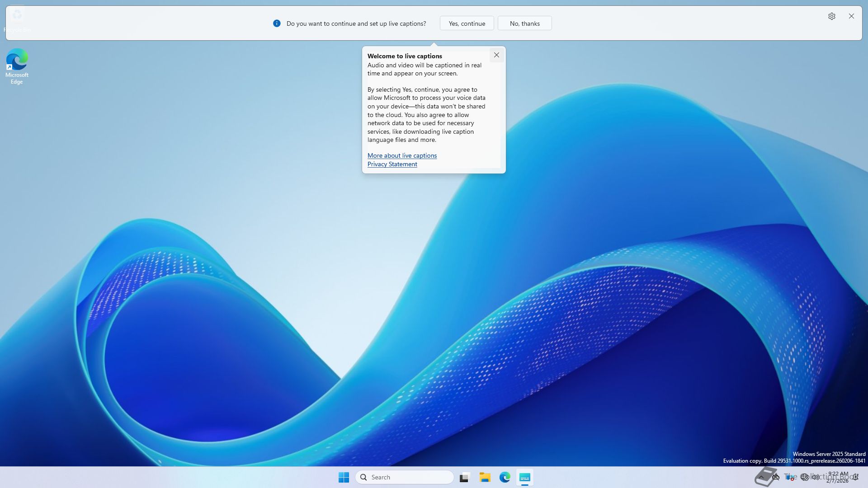Click the network globe tray icon
The image size is (868, 488).
click(x=804, y=477)
